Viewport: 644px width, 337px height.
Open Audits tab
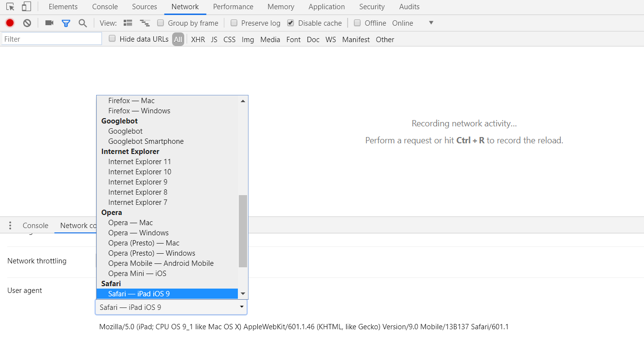click(410, 7)
